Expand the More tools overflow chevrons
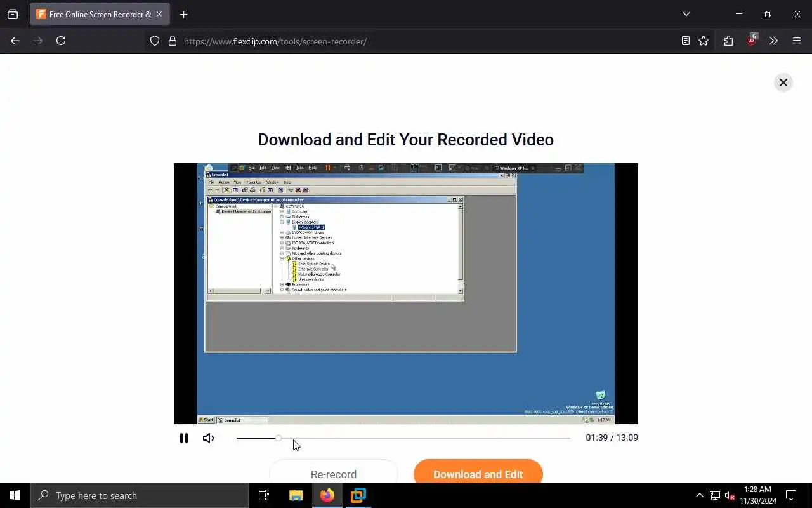812x508 pixels. click(x=773, y=41)
